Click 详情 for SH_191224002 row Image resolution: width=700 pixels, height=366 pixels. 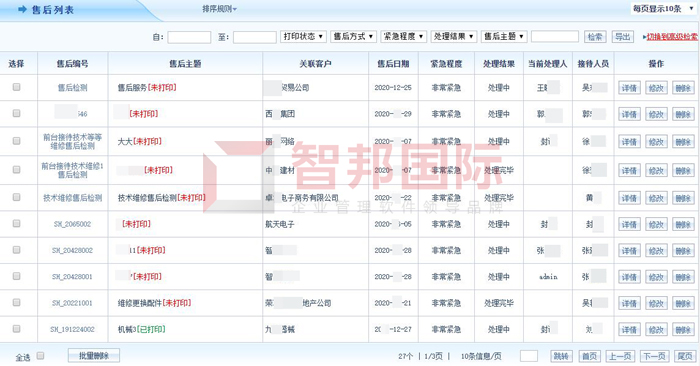[629, 330]
